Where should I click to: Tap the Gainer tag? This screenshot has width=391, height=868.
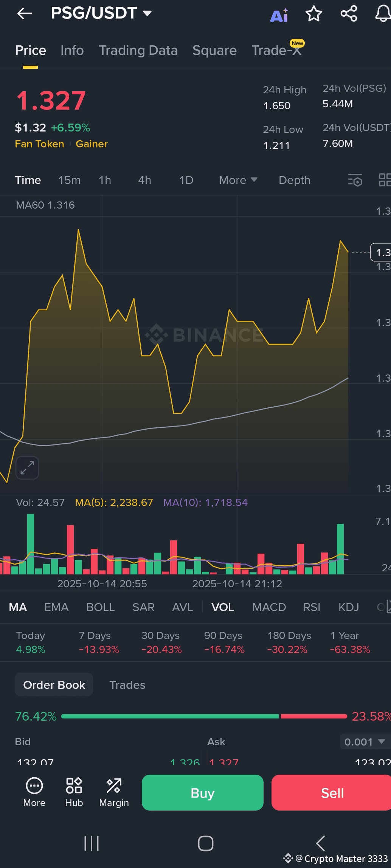click(92, 144)
